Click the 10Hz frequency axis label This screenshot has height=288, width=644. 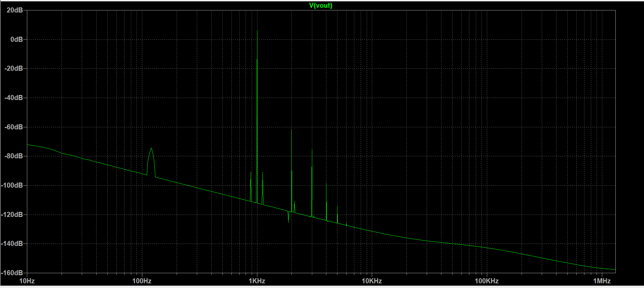point(27,281)
